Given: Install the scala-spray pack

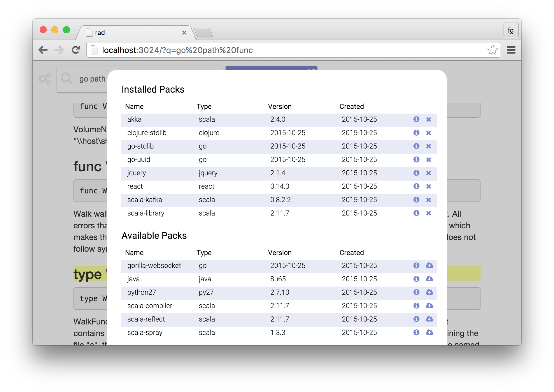Looking at the screenshot, I should point(429,333).
